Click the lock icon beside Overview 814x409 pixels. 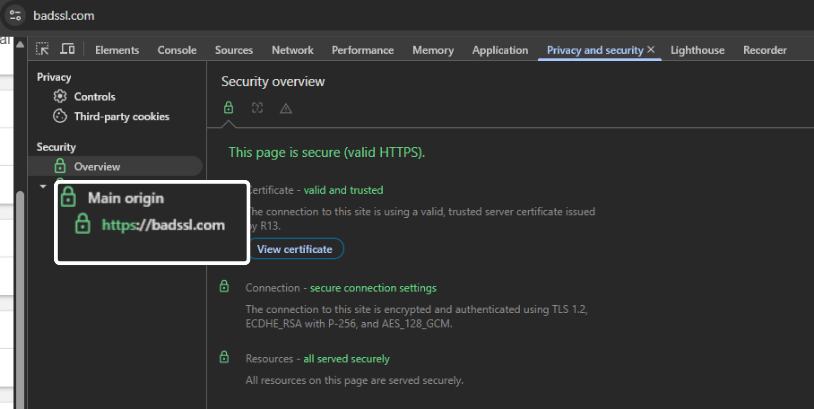pyautogui.click(x=60, y=166)
